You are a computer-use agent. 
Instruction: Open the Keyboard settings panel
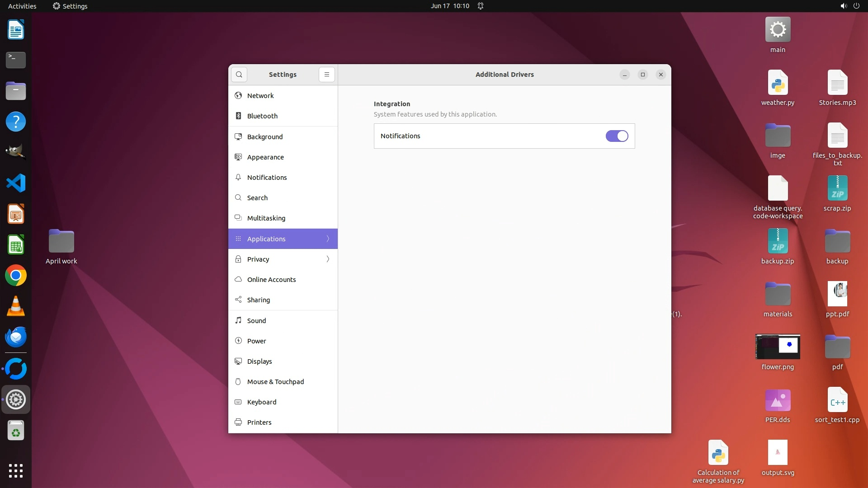[x=261, y=402]
